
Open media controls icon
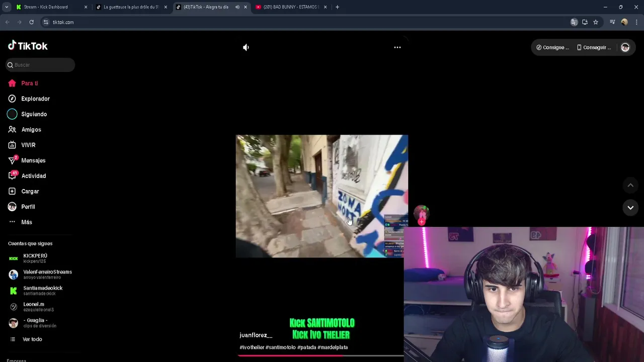click(x=612, y=22)
